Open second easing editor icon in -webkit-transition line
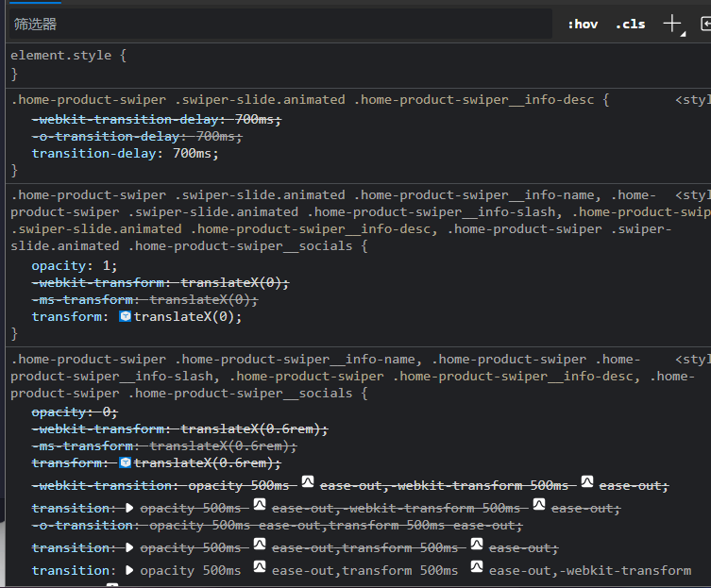 [586, 483]
